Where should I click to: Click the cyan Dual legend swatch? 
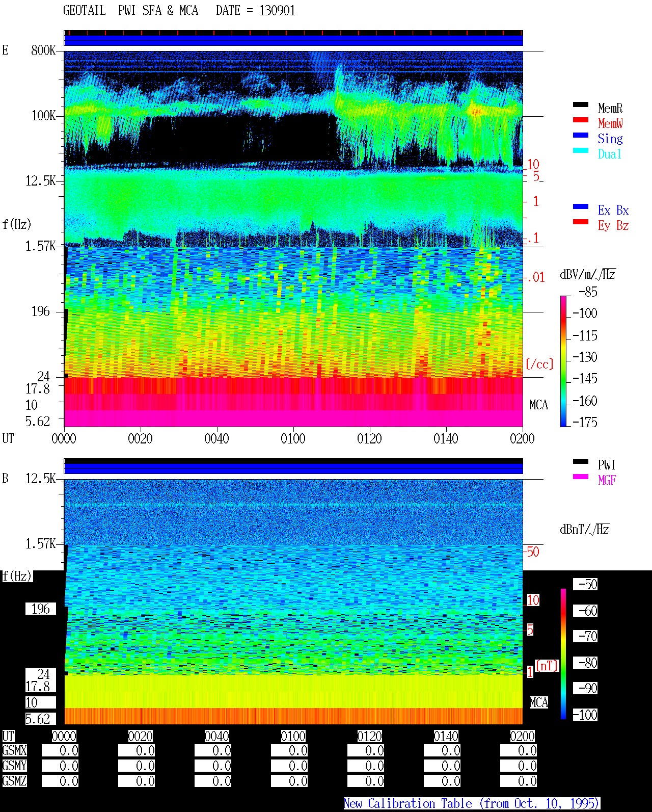click(x=581, y=150)
